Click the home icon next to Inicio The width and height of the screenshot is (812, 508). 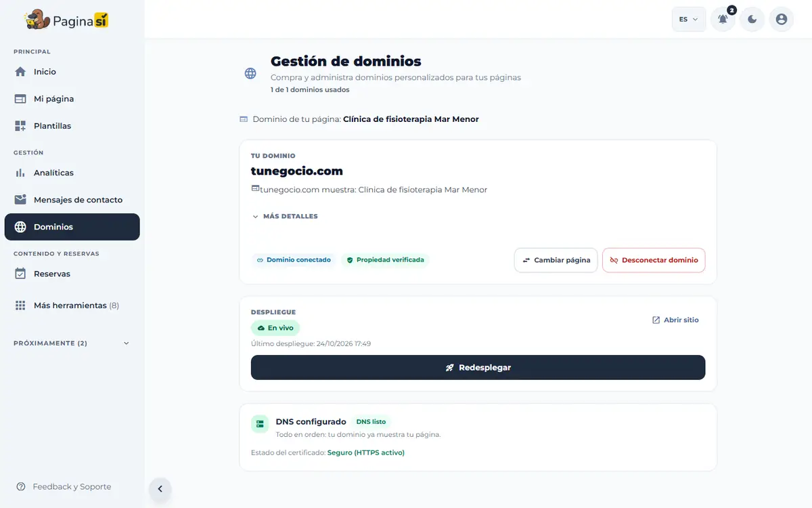(20, 72)
